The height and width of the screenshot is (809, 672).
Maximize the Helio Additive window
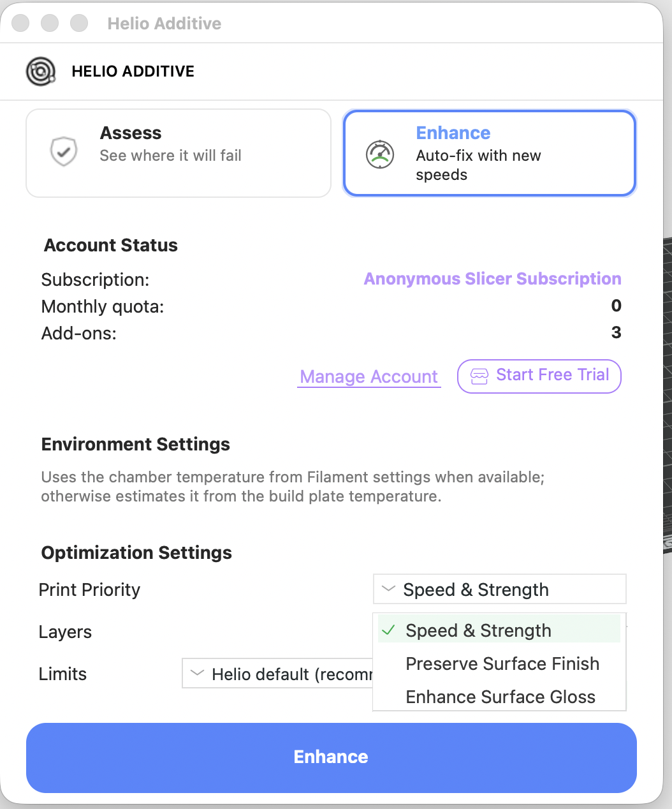79,23
